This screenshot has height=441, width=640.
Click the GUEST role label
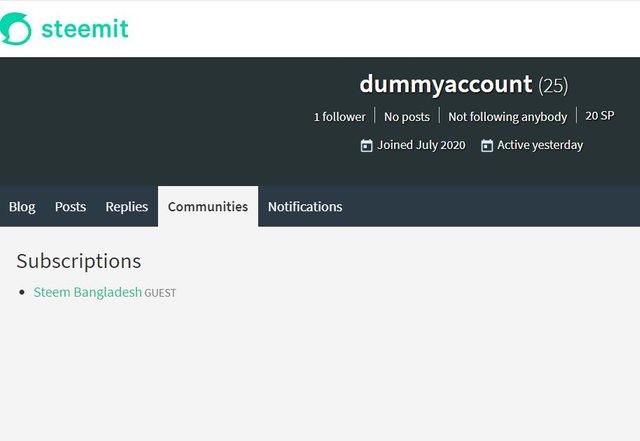pos(160,293)
